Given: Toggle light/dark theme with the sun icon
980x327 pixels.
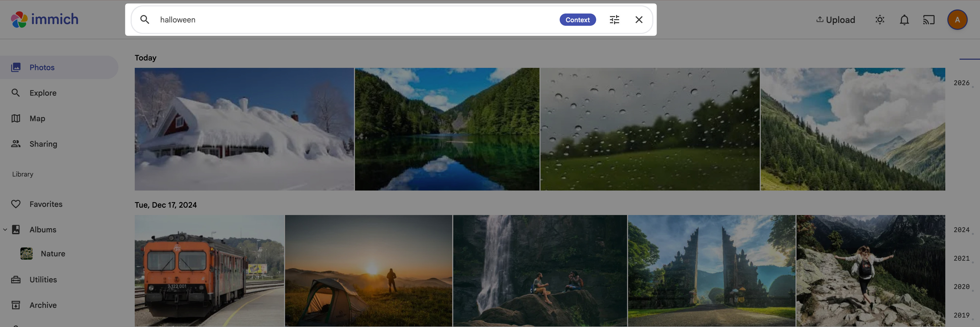Looking at the screenshot, I should click(x=879, y=19).
